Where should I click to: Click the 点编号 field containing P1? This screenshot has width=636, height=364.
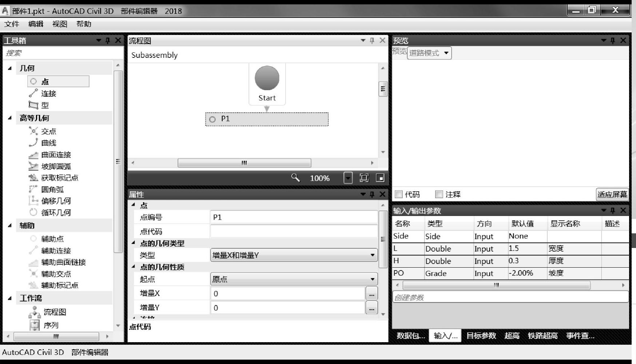[294, 217]
